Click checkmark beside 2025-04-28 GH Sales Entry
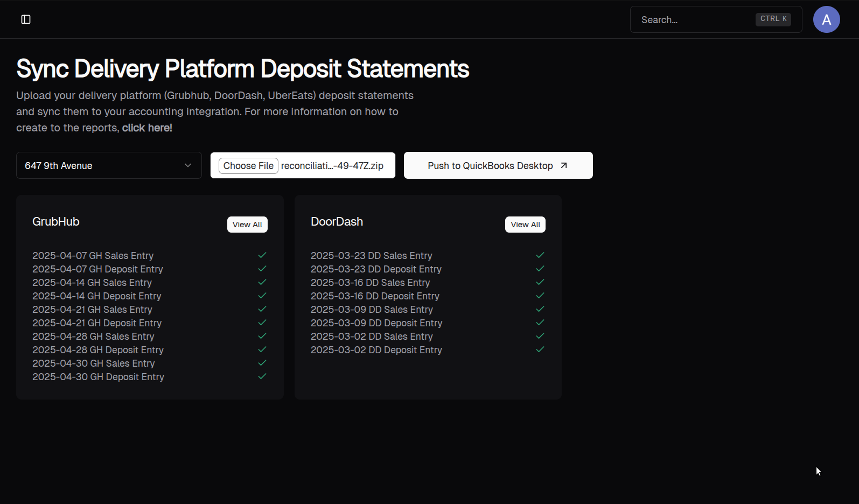The height and width of the screenshot is (504, 859). (x=262, y=336)
